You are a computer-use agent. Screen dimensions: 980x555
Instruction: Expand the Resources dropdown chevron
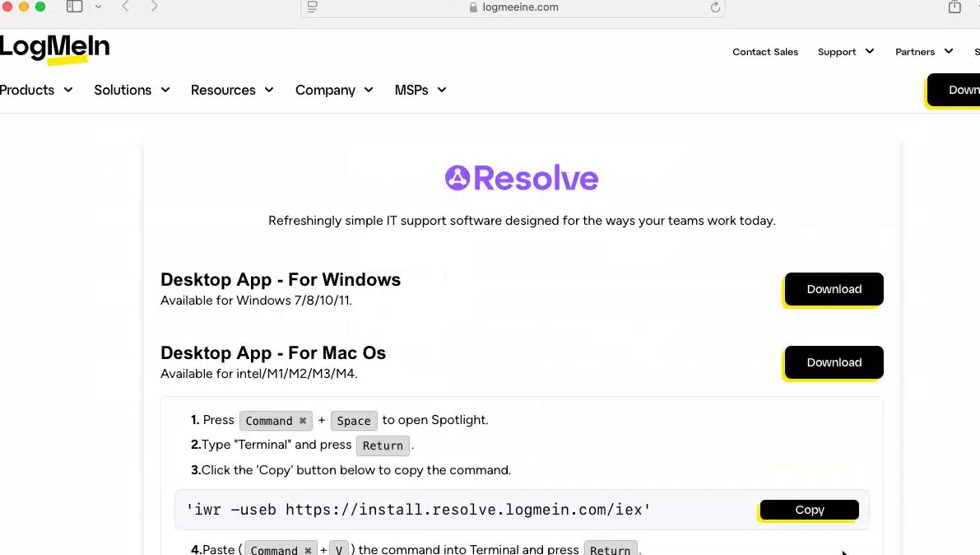pos(269,90)
